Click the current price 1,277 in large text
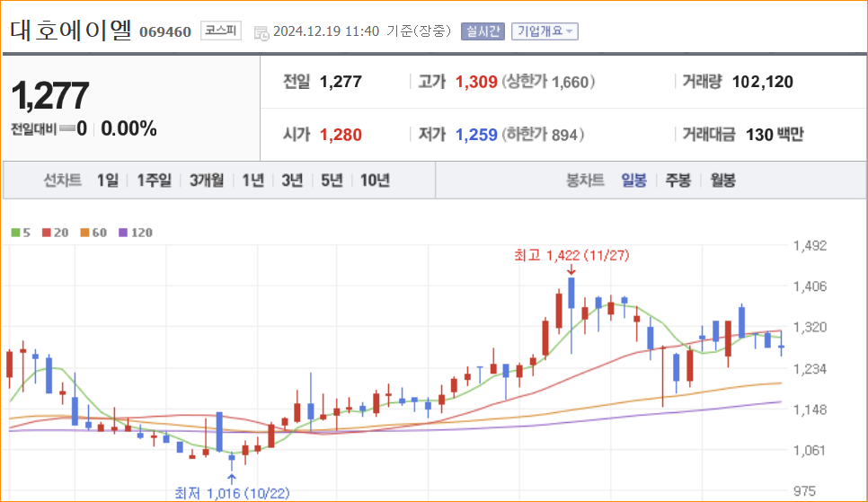Viewport: 868px width, 502px height. [x=49, y=96]
